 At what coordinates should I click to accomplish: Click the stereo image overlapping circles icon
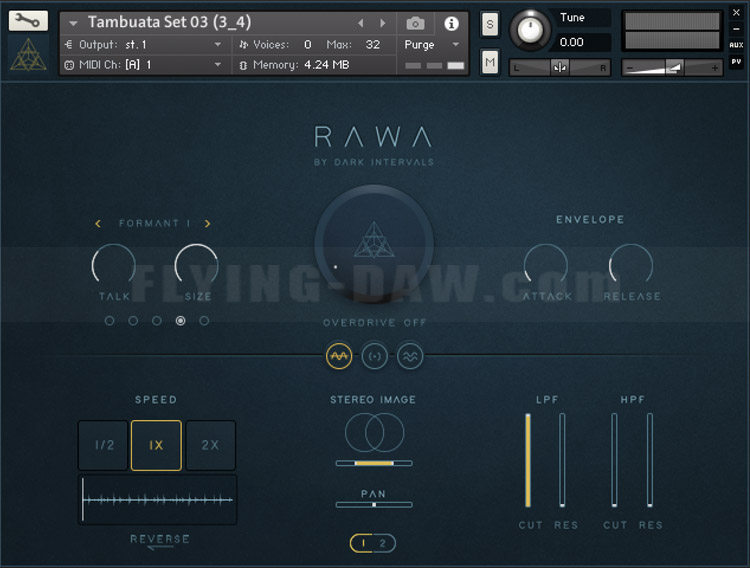click(375, 433)
